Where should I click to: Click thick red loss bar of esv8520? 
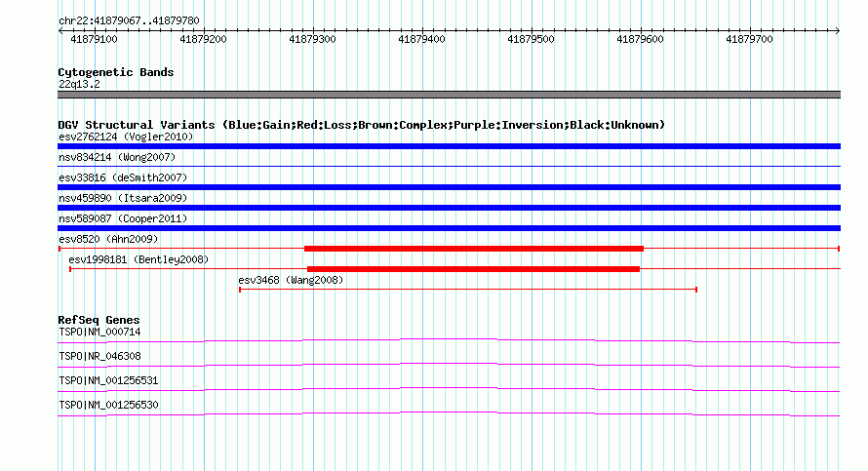(474, 249)
